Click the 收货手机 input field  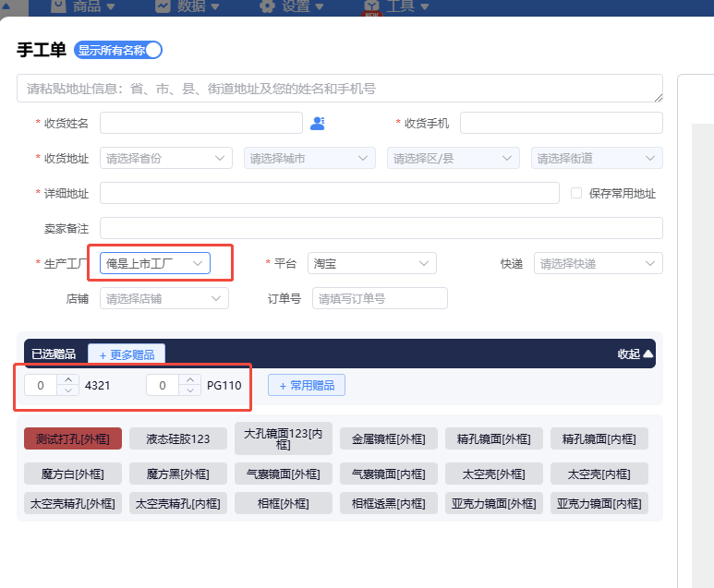562,123
